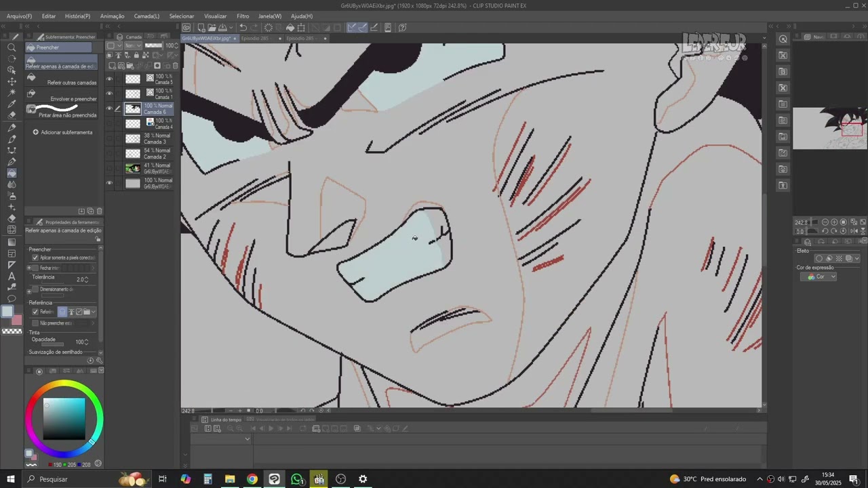Select the Auto select magic wand tool
This screenshot has height=488, width=868.
click(12, 94)
